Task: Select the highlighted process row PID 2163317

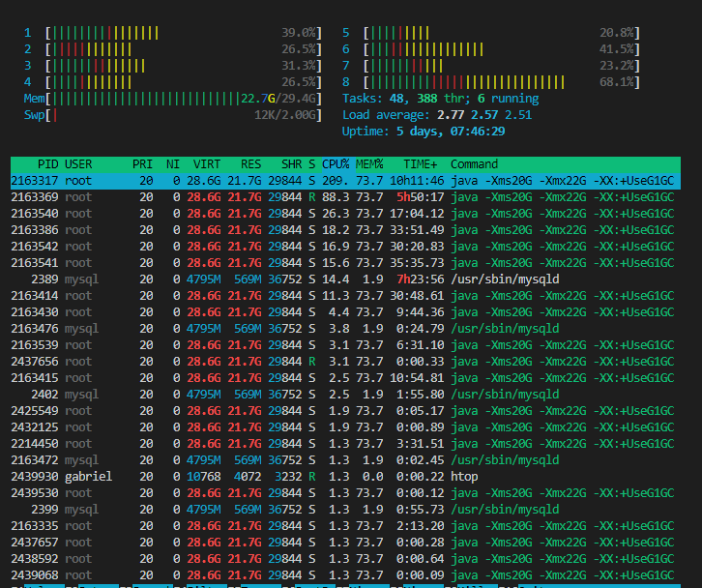Action: click(345, 181)
